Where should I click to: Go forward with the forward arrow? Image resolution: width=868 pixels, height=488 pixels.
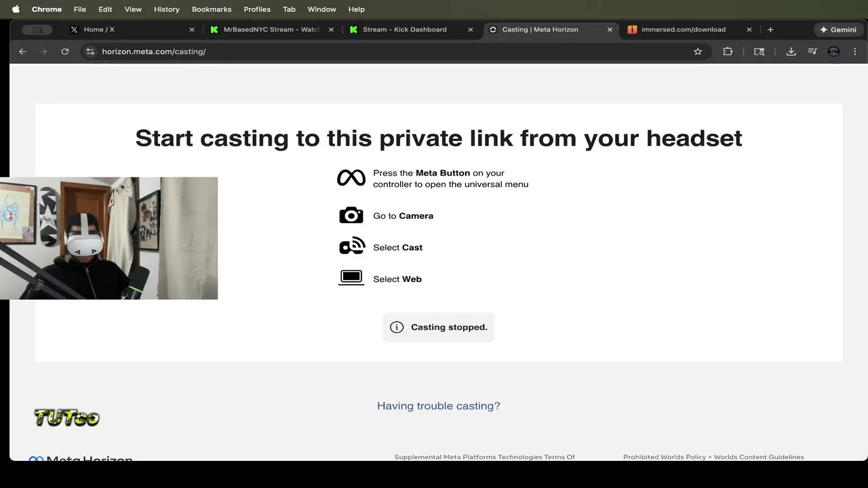(43, 52)
